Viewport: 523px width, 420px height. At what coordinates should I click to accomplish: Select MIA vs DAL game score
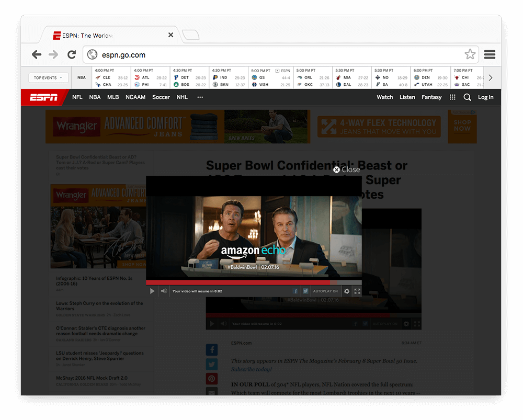coord(351,77)
